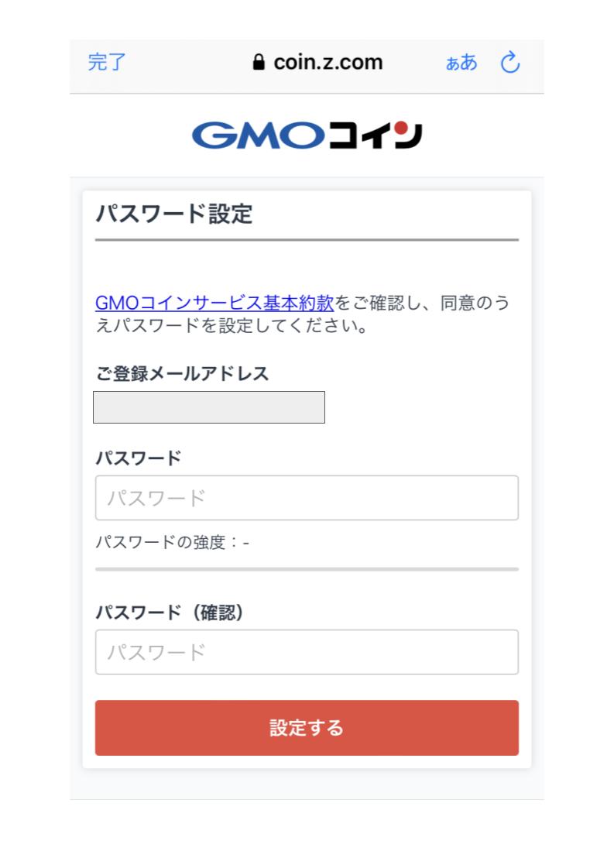Open the GMOコインサービス基本約款 link
This screenshot has height=868, width=614.
pos(214,303)
